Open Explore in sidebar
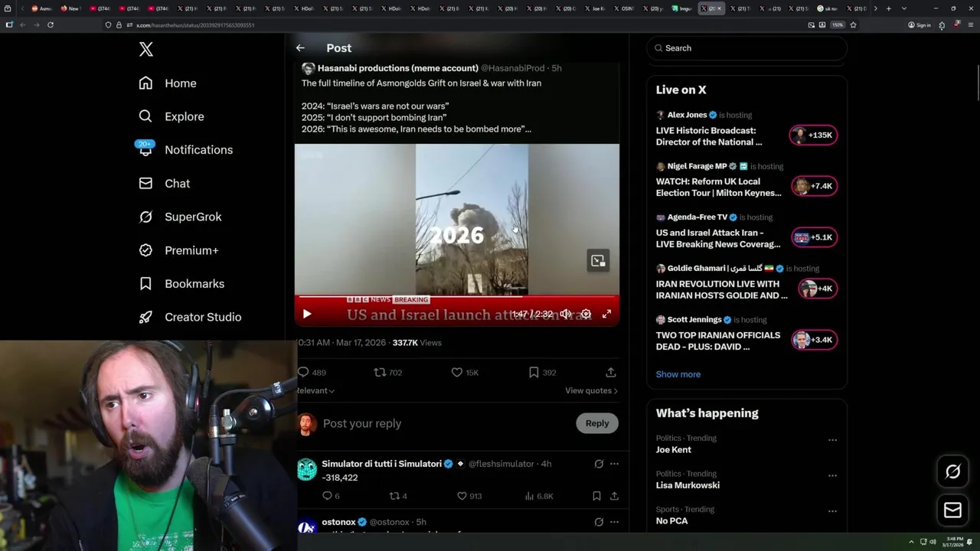980x551 pixels. (171, 116)
